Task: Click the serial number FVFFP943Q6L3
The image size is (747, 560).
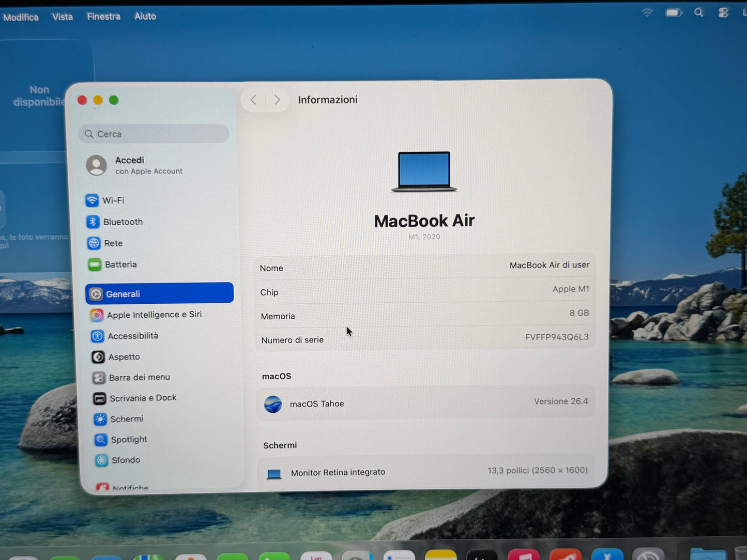Action: click(x=557, y=337)
